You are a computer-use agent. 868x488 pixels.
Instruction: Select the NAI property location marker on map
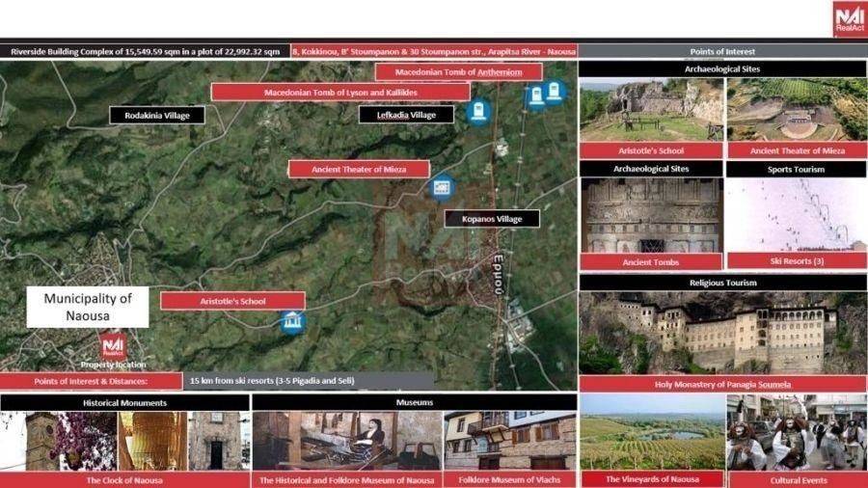point(114,347)
